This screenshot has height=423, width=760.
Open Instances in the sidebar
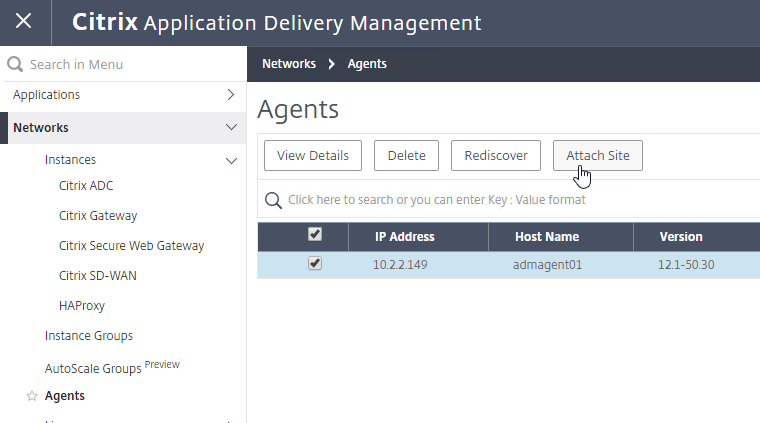pyautogui.click(x=70, y=160)
